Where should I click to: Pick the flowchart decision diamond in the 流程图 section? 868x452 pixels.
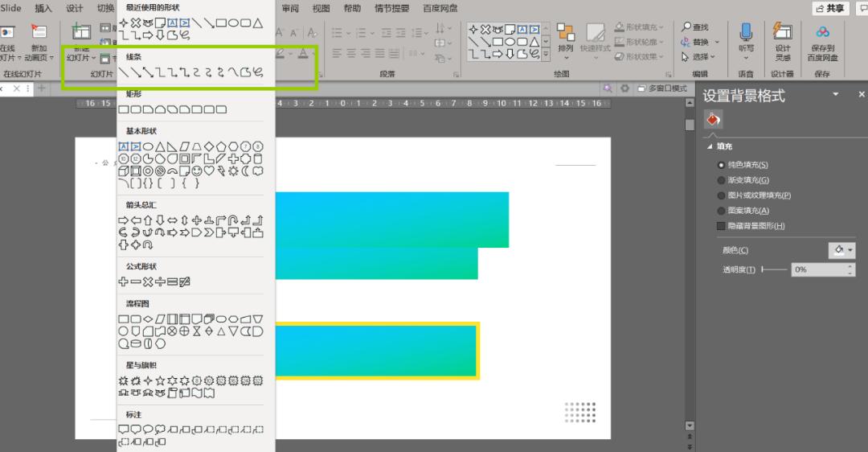(148, 319)
